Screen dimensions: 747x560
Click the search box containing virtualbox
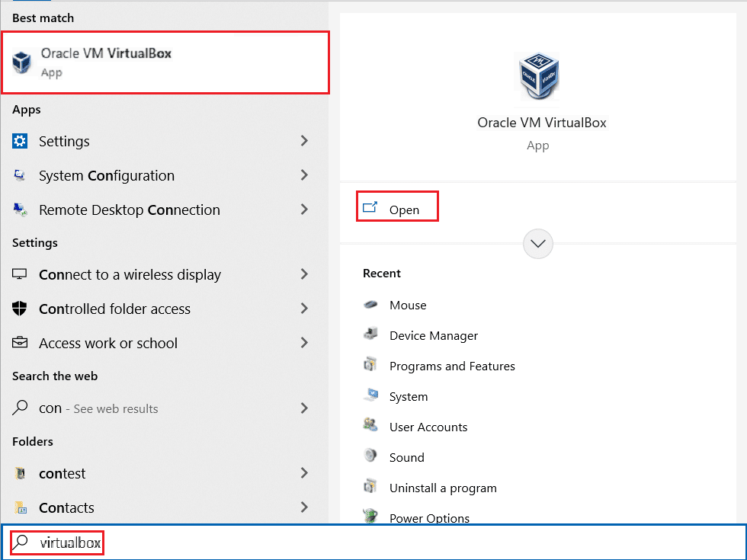point(373,542)
